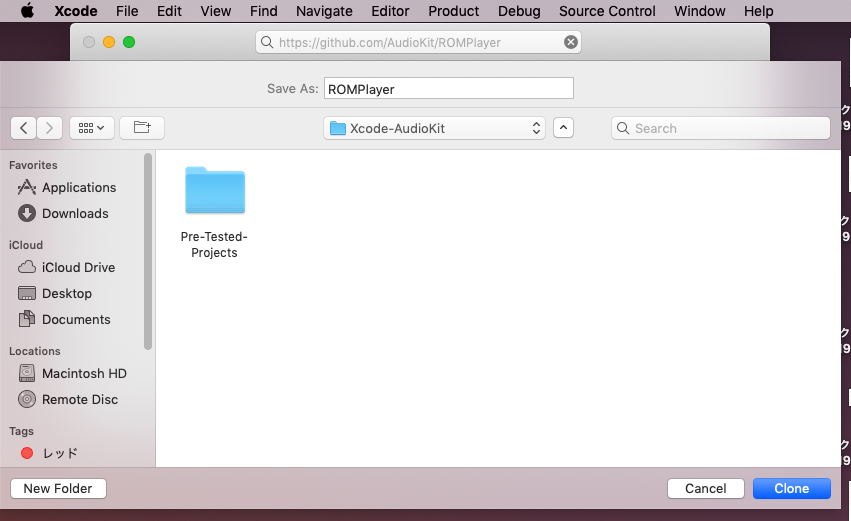
Task: Click the sidebar scrollbar
Action: point(148,252)
